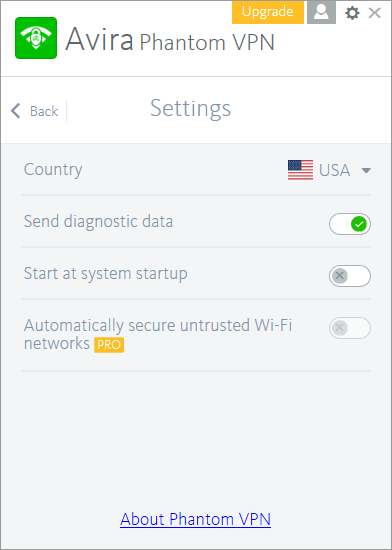Click the Avira Phantom VPN title text
The height and width of the screenshot is (550, 392).
pyautogui.click(x=170, y=39)
